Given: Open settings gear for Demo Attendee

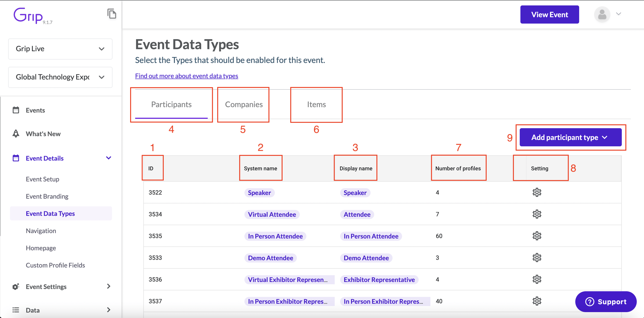Looking at the screenshot, I should coord(537,258).
